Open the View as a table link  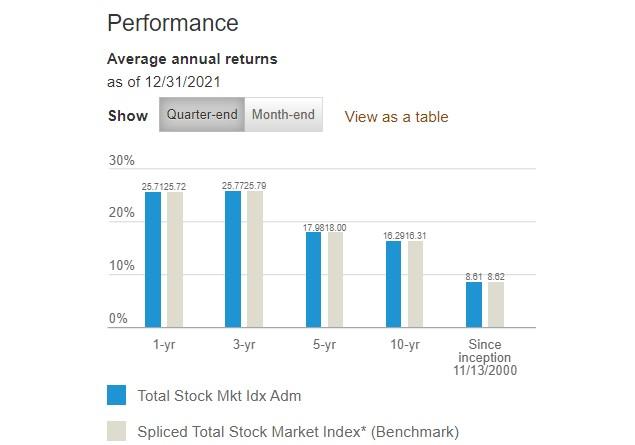pos(396,117)
